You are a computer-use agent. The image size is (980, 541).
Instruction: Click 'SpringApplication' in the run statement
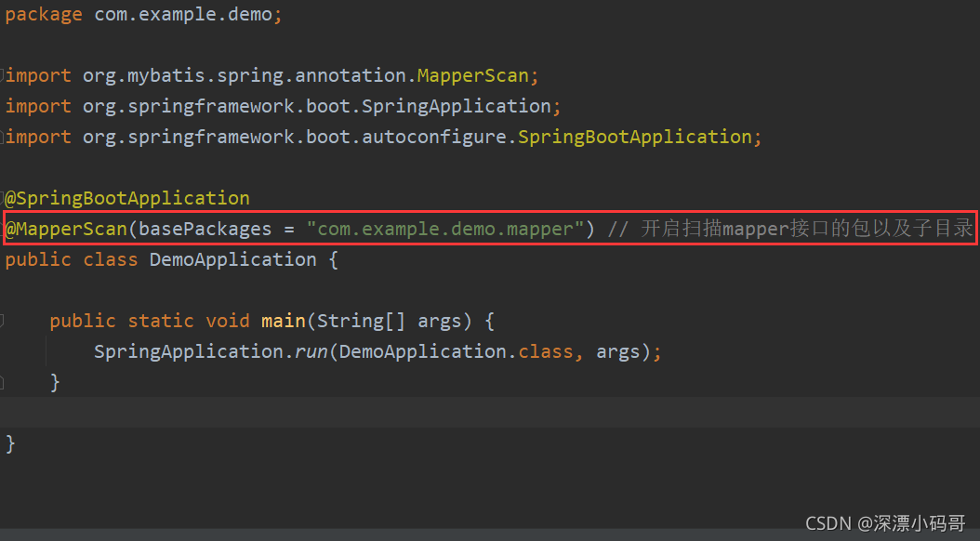pos(188,351)
